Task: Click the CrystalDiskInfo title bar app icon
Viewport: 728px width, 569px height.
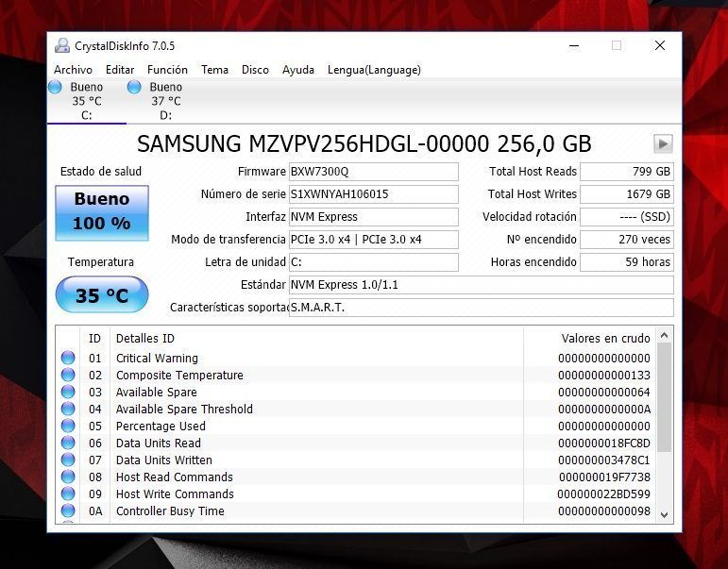Action: (62, 45)
